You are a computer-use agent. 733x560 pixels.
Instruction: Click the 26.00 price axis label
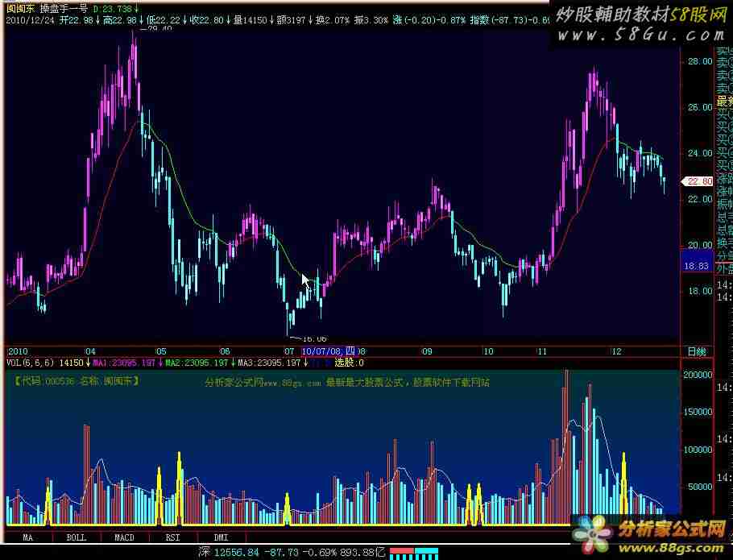click(700, 107)
